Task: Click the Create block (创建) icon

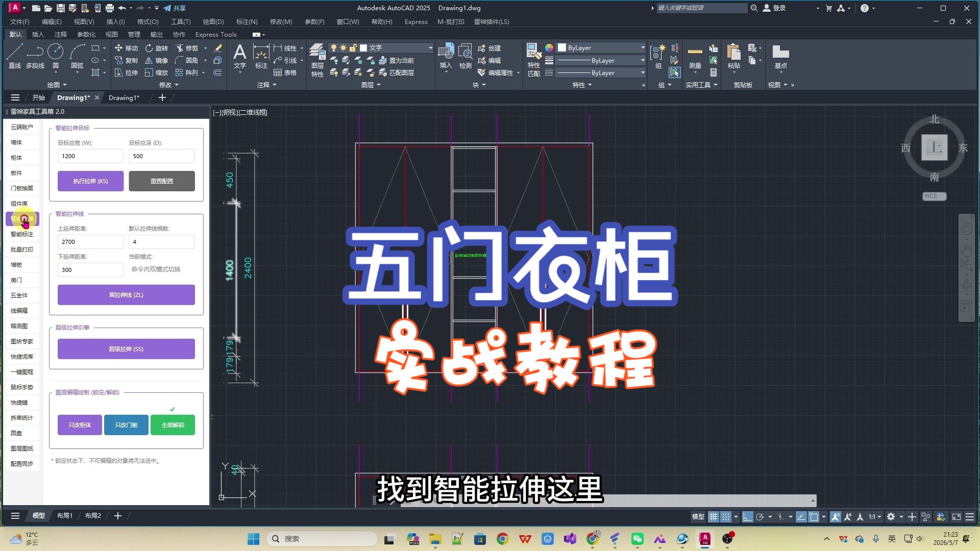Action: point(489,48)
